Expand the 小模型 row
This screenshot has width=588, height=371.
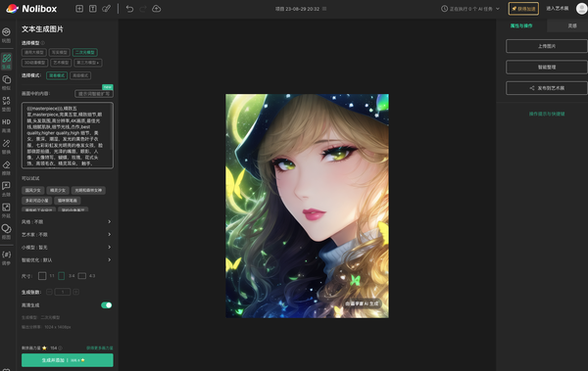tap(67, 248)
